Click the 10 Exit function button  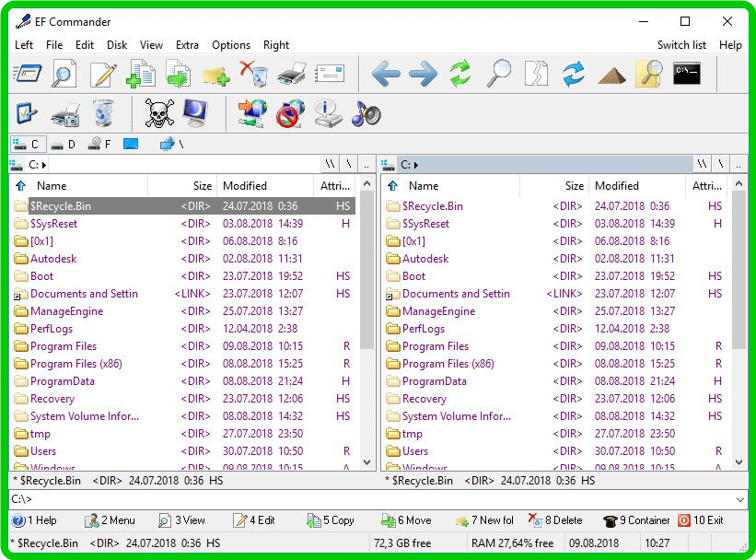point(701,520)
